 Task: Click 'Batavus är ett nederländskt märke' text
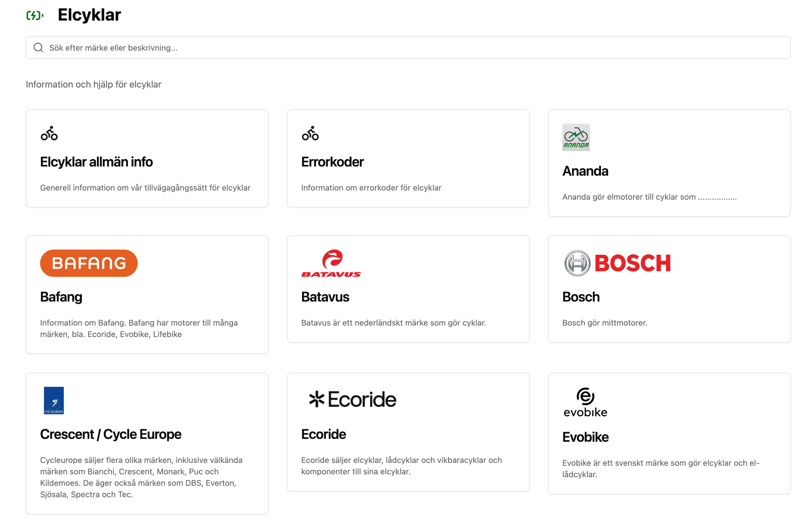click(x=394, y=323)
